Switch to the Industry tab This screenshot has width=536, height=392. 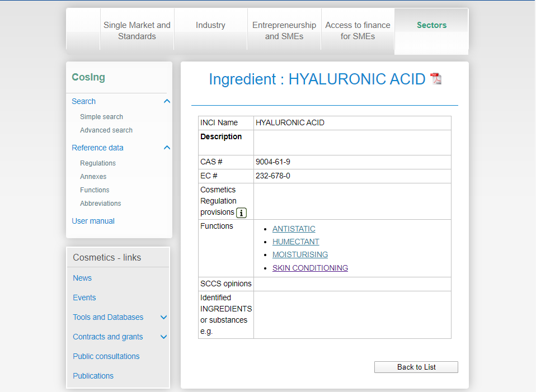(210, 25)
